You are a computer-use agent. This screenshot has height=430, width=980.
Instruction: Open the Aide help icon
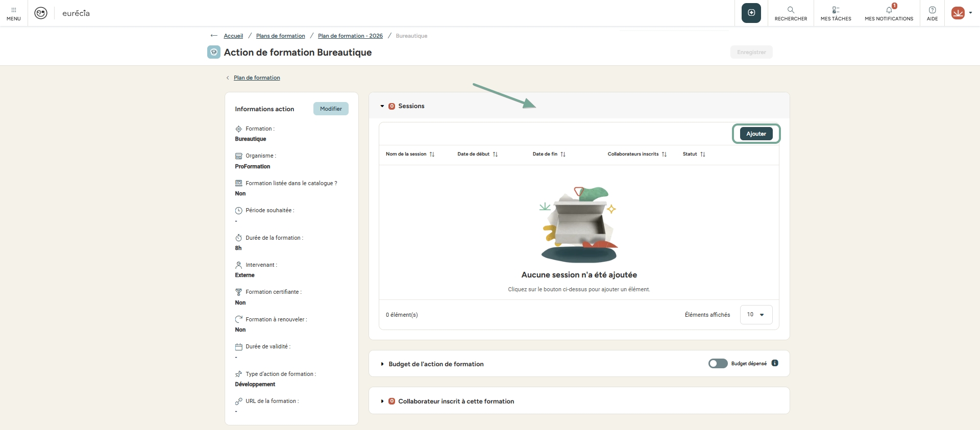click(932, 10)
